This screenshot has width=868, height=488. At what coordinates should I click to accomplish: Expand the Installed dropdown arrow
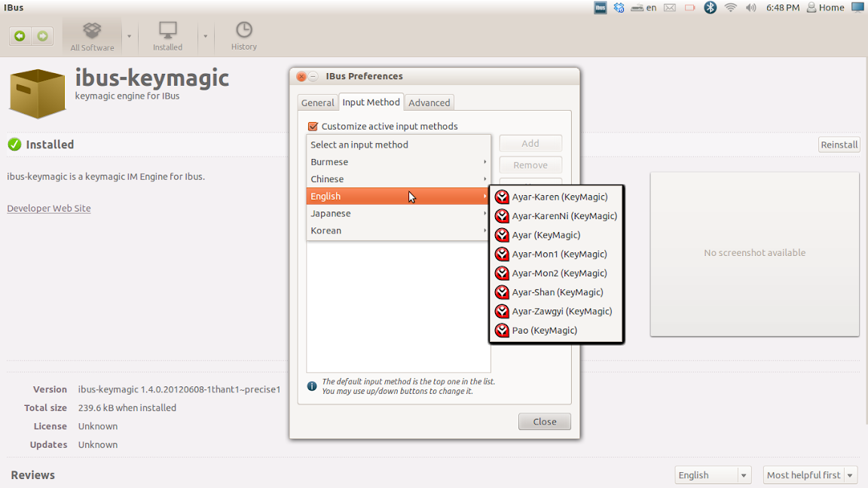pyautogui.click(x=206, y=36)
